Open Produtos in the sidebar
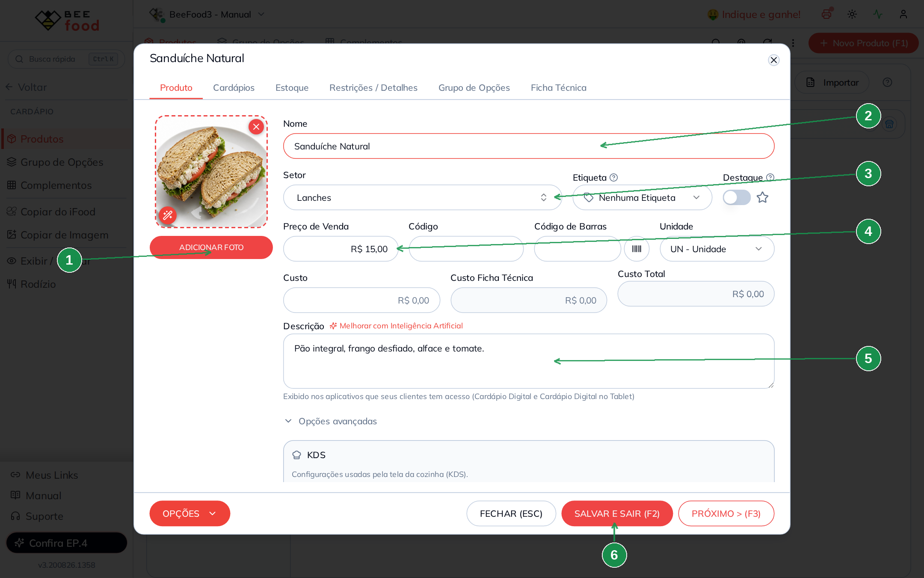The height and width of the screenshot is (578, 924). tap(66, 139)
